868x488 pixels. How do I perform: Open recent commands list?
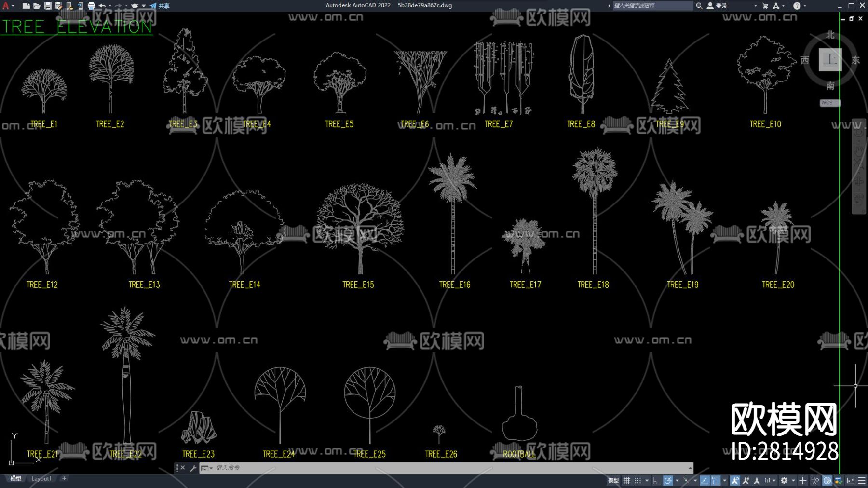point(207,468)
